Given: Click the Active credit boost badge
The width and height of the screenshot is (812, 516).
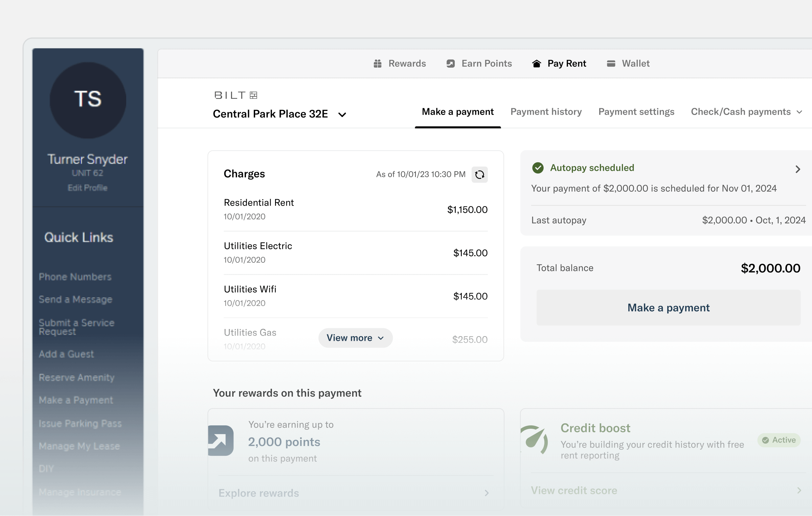Looking at the screenshot, I should pos(779,440).
